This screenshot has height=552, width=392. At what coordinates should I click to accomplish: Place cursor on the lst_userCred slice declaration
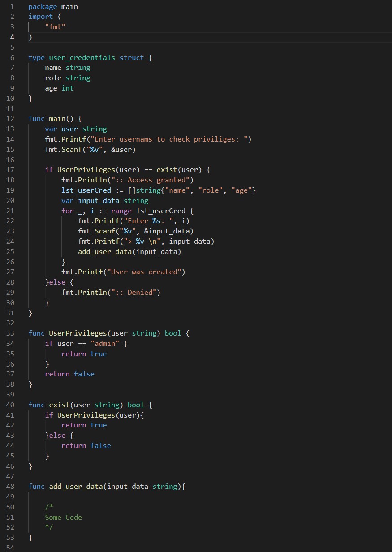86,190
